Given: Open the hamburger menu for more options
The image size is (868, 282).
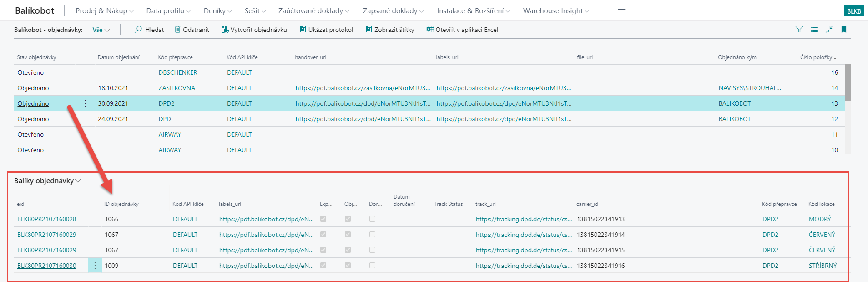Looking at the screenshot, I should click(621, 11).
